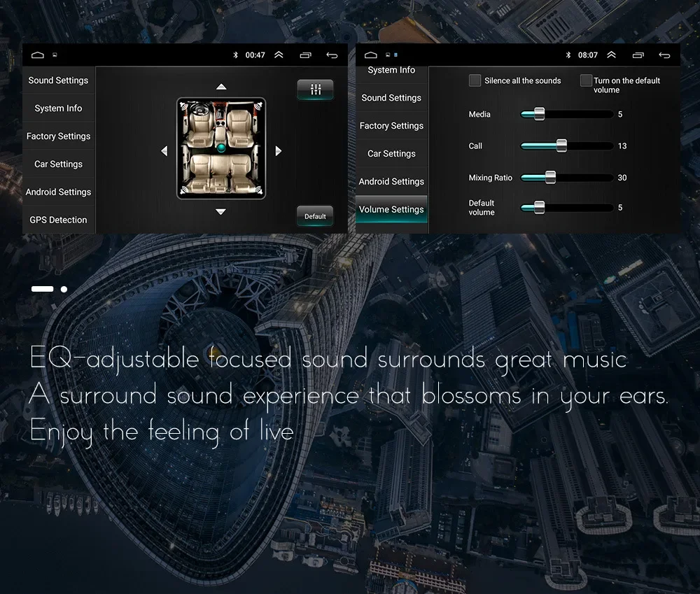Move sound balance down with bottom arrow
This screenshot has height=594, width=700.
point(220,211)
